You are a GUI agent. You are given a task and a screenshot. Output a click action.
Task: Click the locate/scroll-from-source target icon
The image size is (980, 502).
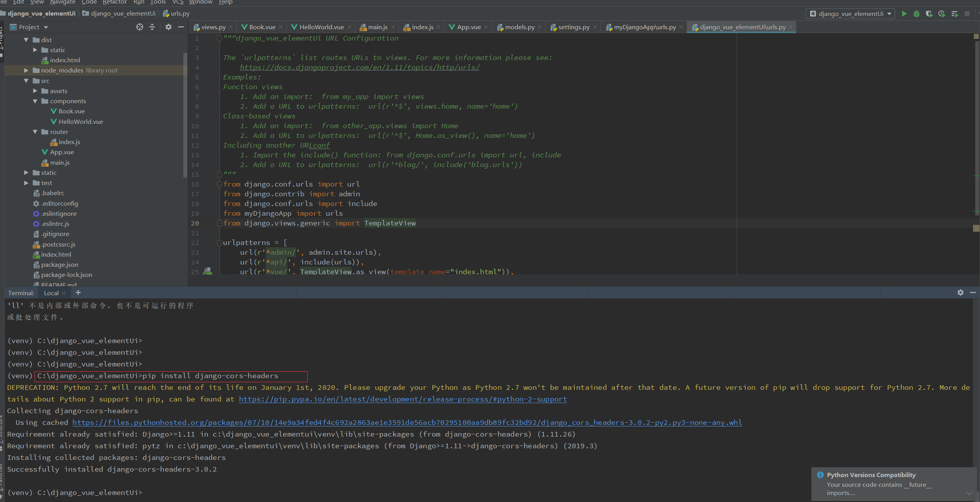pyautogui.click(x=140, y=27)
